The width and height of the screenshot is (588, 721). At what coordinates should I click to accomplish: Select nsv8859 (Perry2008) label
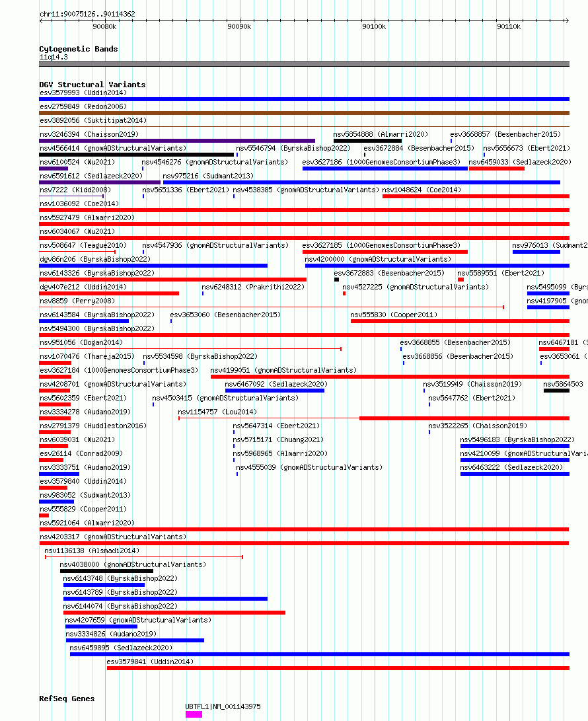(77, 301)
